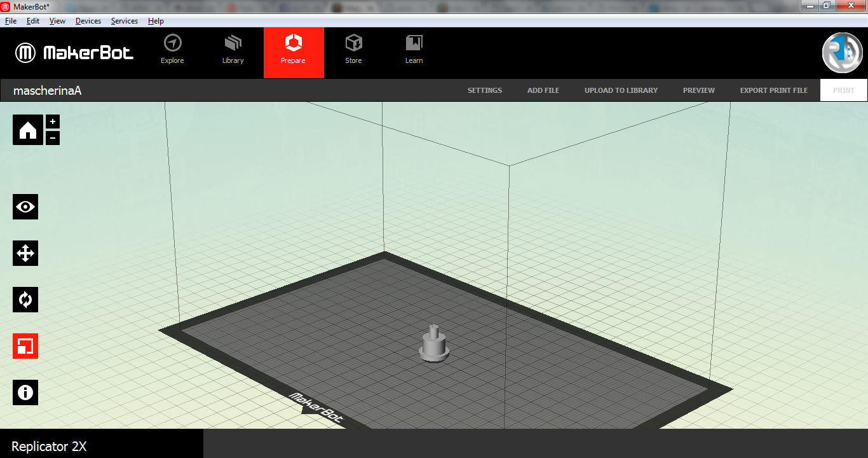Click UPLOAD TO LIBRARY

pyautogui.click(x=621, y=90)
